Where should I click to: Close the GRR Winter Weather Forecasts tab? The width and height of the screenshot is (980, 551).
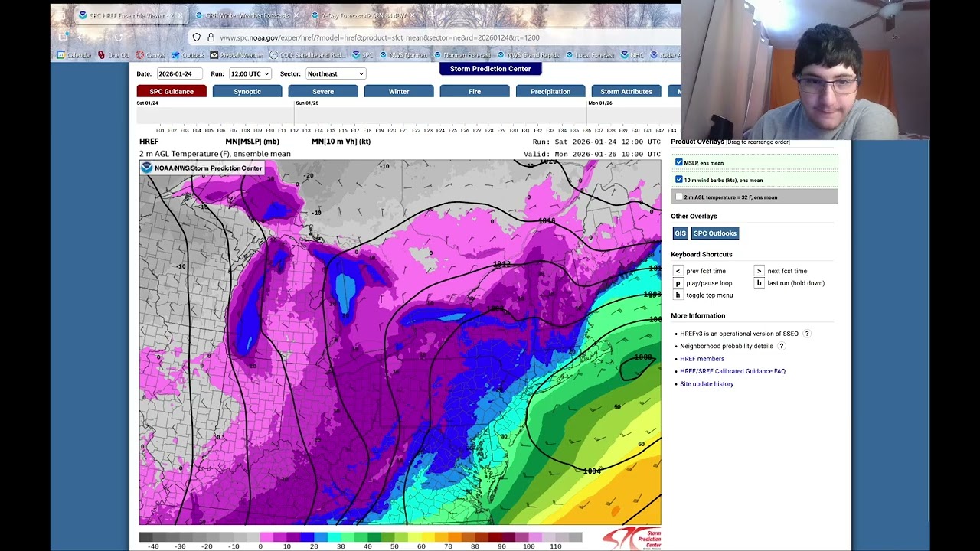(296, 15)
